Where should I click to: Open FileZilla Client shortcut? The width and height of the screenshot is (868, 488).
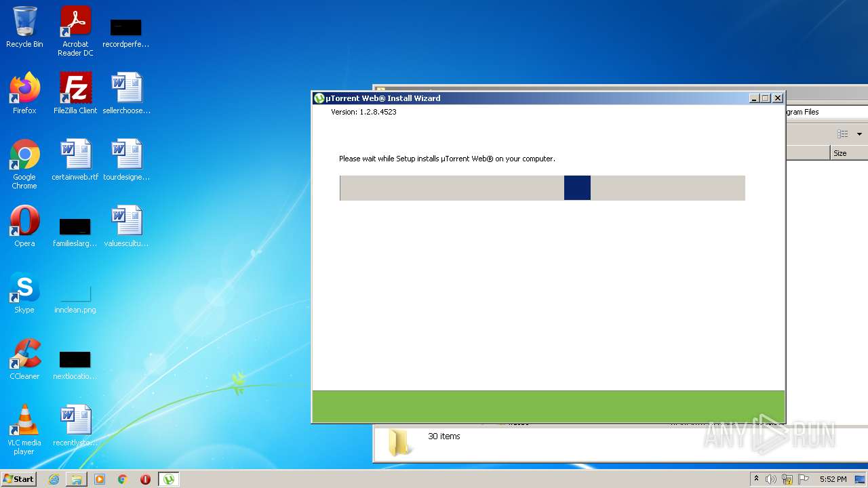point(75,94)
